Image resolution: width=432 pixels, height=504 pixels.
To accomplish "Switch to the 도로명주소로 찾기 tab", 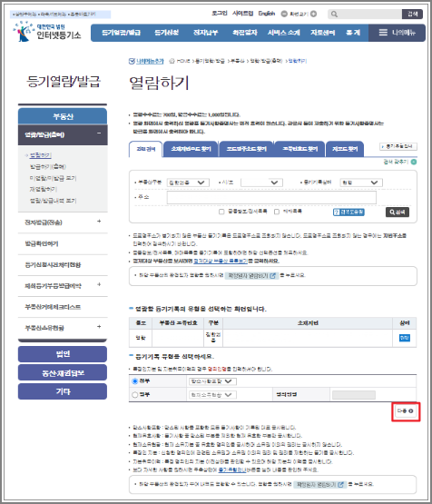I will coord(246,149).
